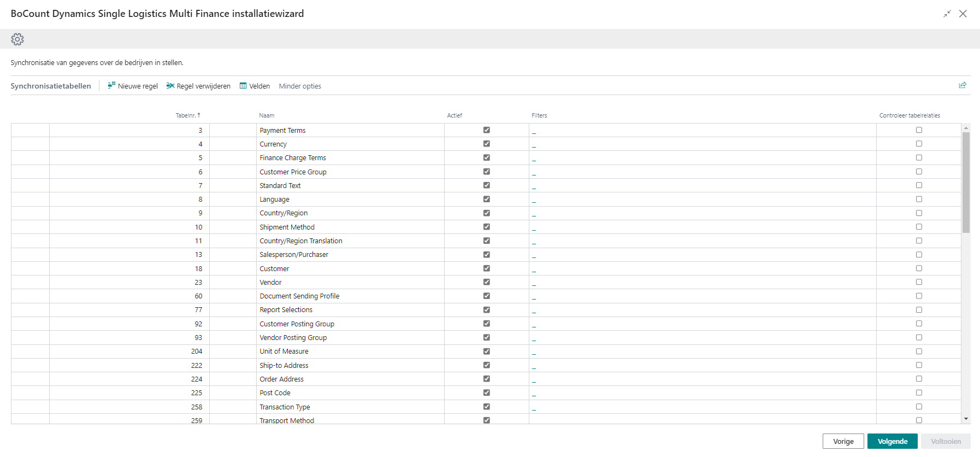Collapse the wizard with the shrink arrows icon
This screenshot has width=980, height=457.
[x=947, y=14]
